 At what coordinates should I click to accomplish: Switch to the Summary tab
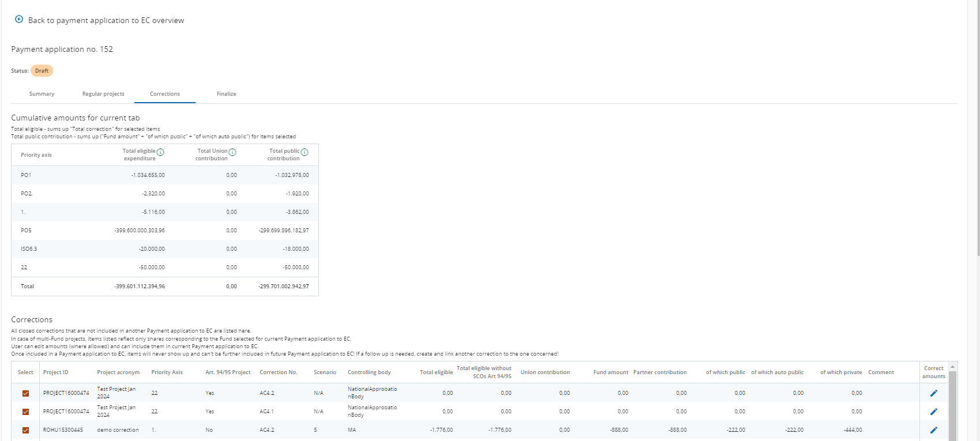point(42,94)
